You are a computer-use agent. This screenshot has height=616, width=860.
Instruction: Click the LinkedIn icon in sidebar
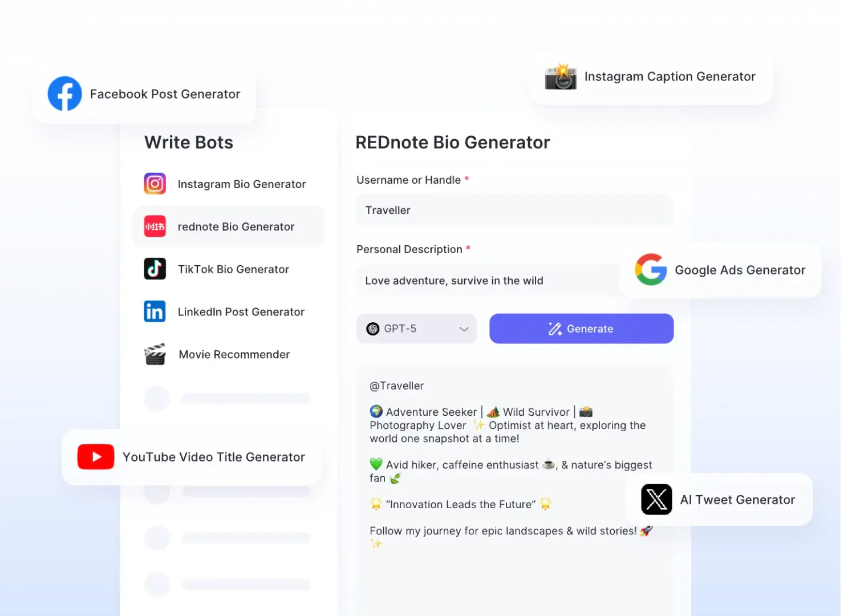pyautogui.click(x=155, y=311)
